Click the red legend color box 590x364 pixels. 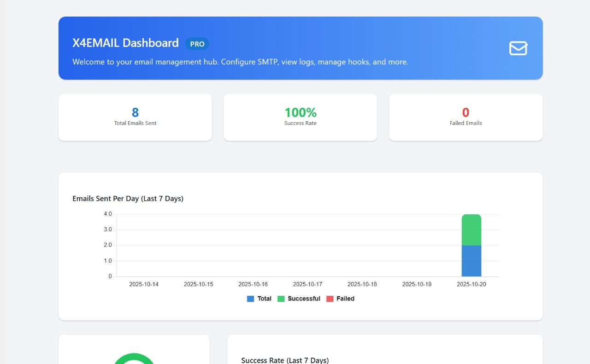[x=330, y=299]
